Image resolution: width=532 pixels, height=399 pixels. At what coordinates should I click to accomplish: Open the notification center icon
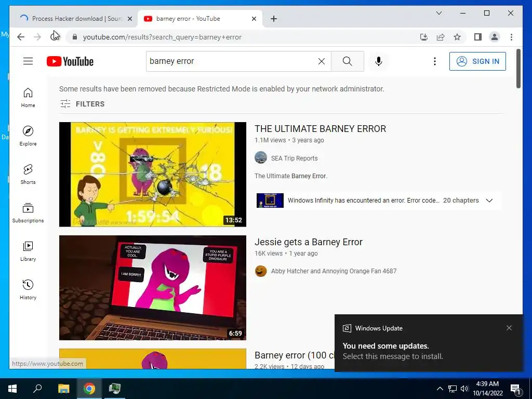pyautogui.click(x=515, y=389)
